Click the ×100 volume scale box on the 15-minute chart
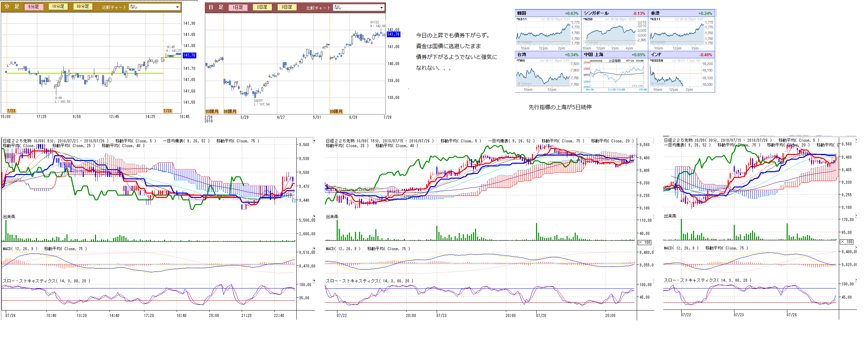Image resolution: width=868 pixels, height=339 pixels. (645, 242)
